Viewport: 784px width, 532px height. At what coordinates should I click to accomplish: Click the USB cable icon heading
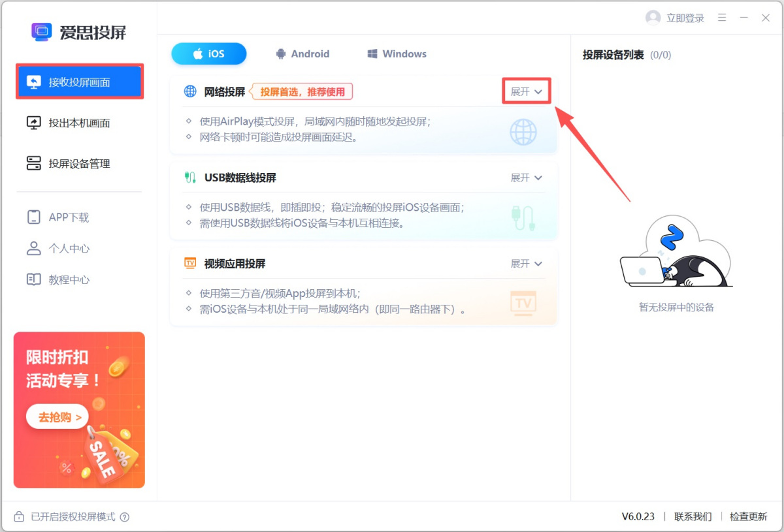[x=190, y=178]
